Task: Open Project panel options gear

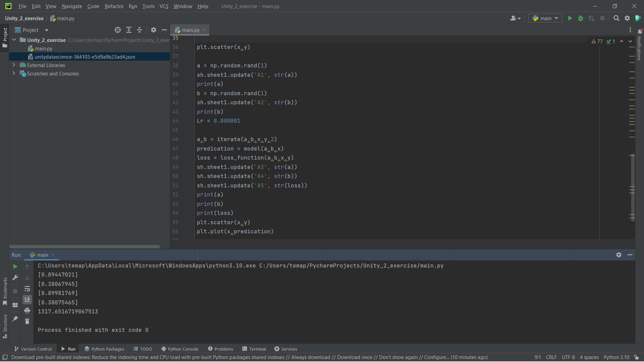Action: click(154, 30)
